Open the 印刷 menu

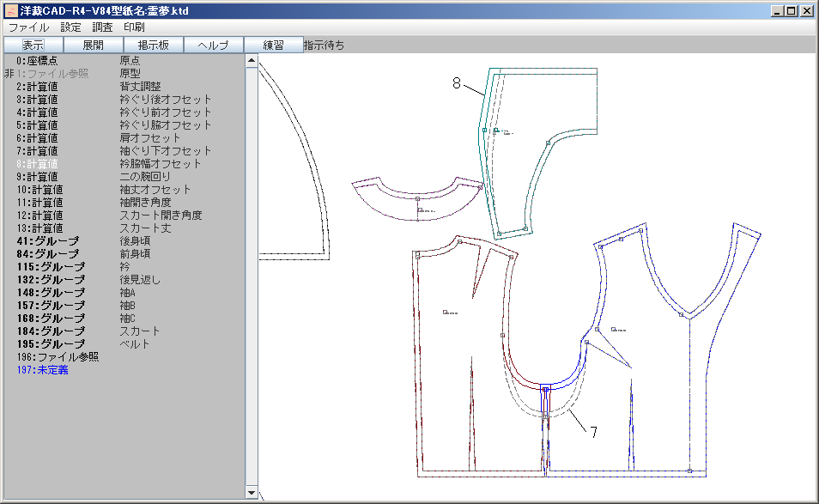134,27
